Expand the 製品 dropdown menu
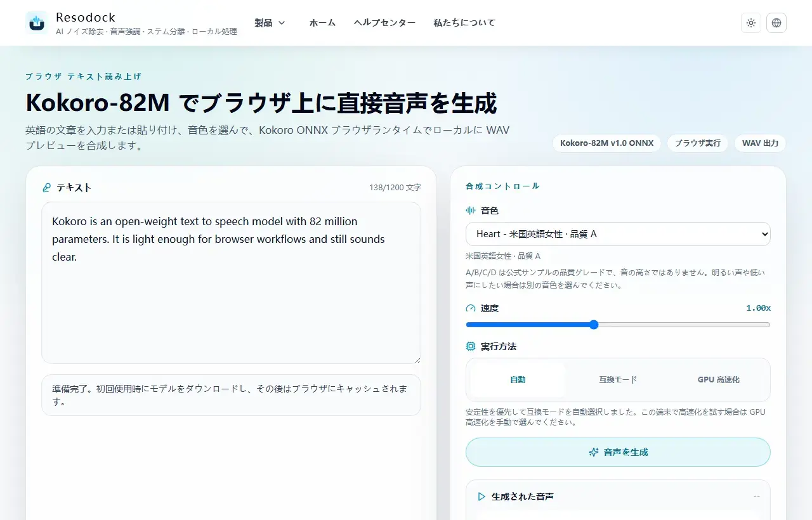Viewport: 812px width, 520px height. tap(270, 23)
